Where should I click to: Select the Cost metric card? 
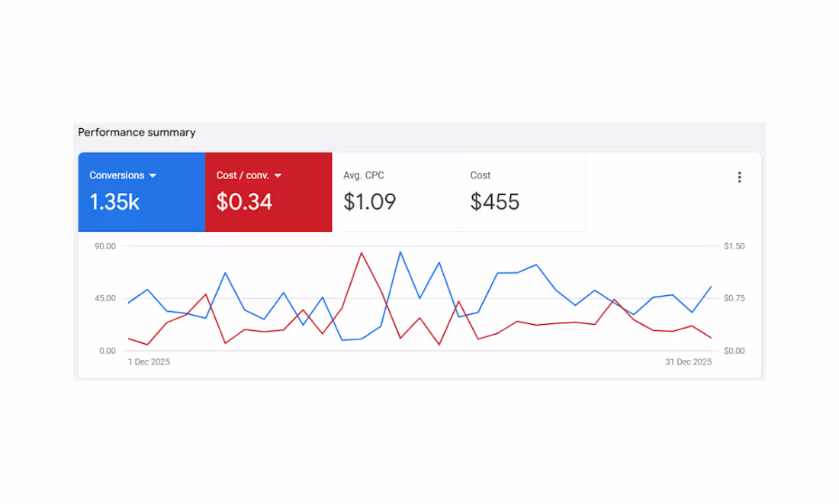(x=522, y=191)
